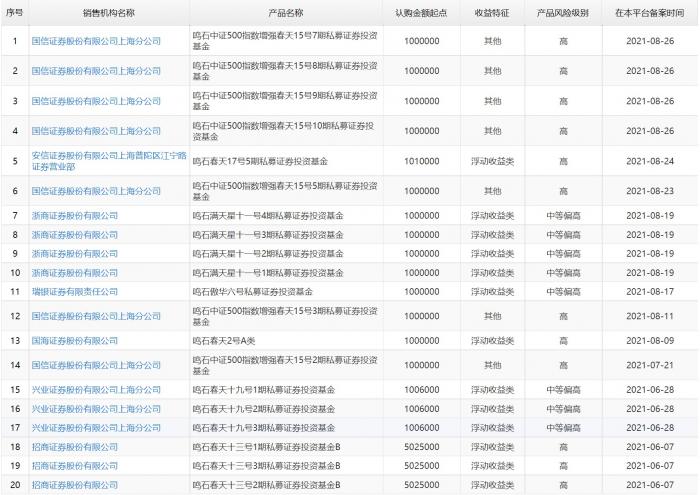
Task: Click the 销售机构名称 column header
Action: click(108, 13)
